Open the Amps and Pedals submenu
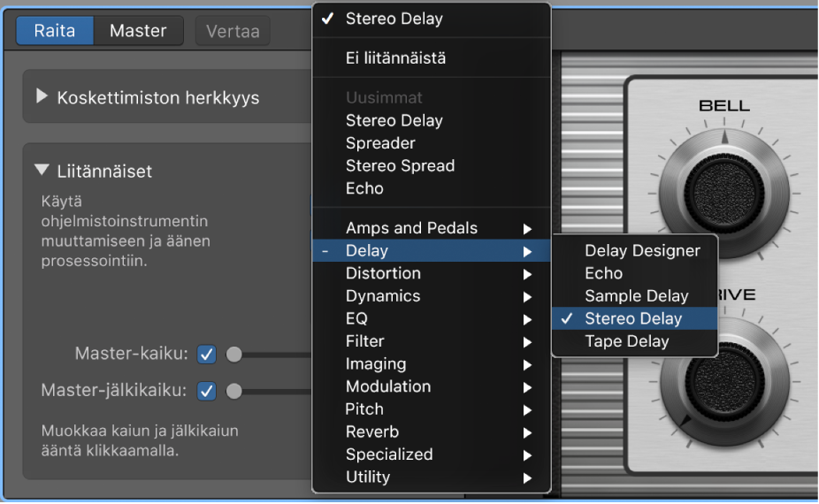Screen dimensions: 819x504 (x=411, y=227)
